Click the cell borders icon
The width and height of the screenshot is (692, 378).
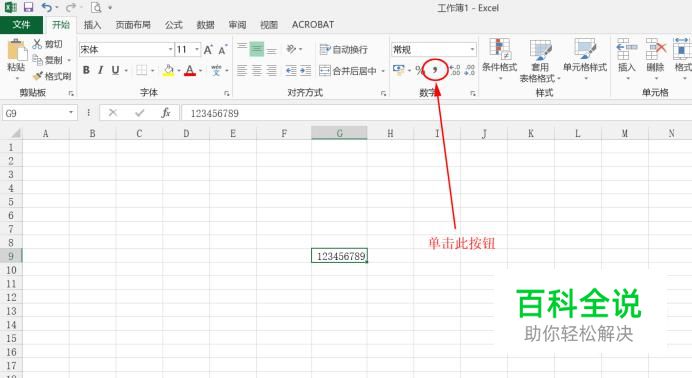[x=141, y=70]
